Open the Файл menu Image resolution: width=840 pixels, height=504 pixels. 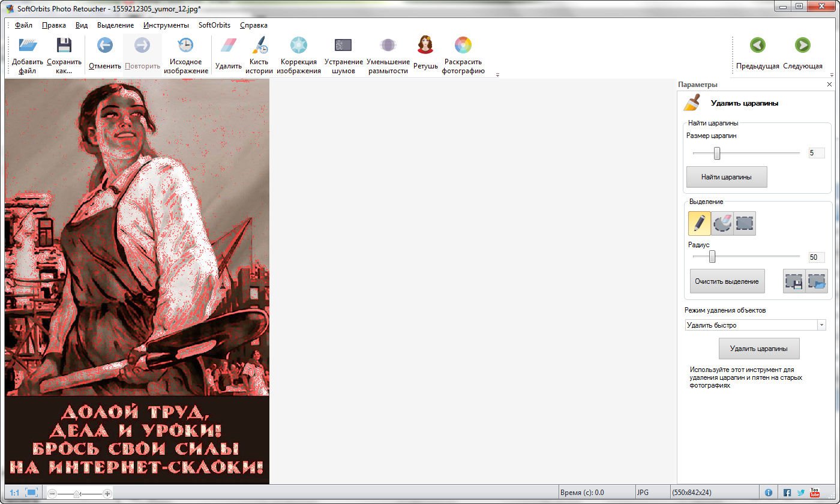[x=24, y=25]
